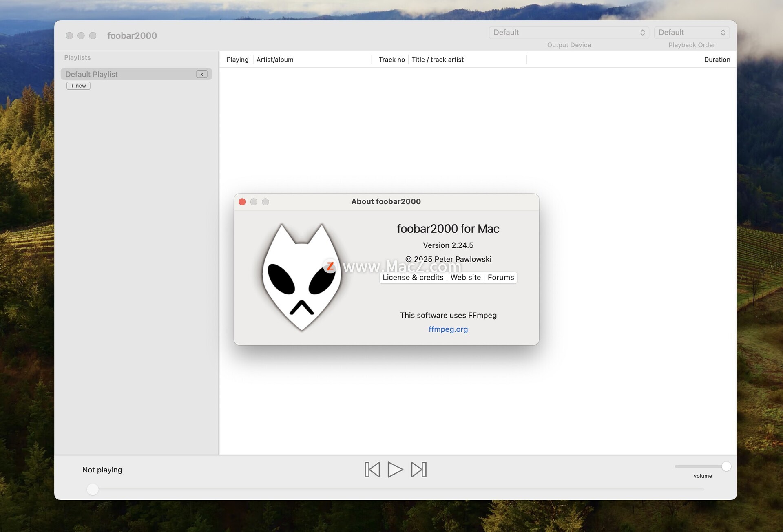783x532 pixels.
Task: Sort by Artist/album column header
Action: tap(275, 60)
